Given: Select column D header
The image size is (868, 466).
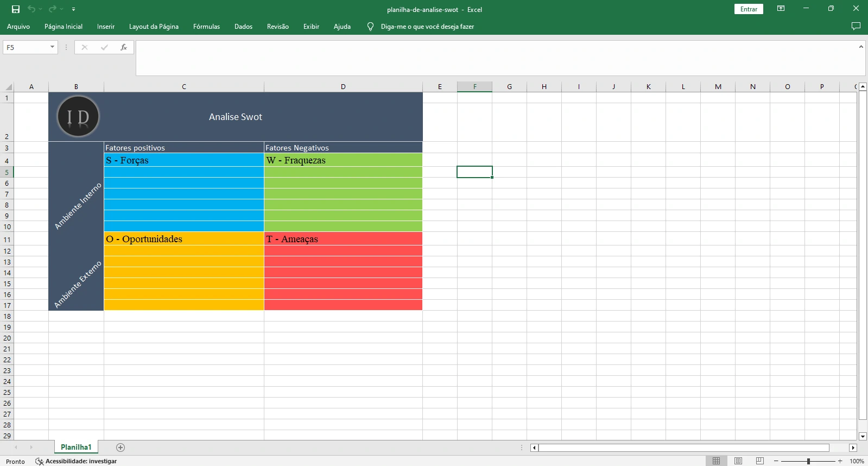Looking at the screenshot, I should coord(343,86).
